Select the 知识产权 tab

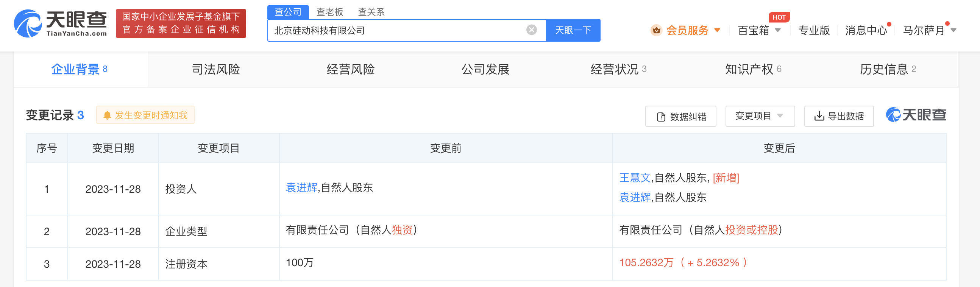pyautogui.click(x=753, y=69)
